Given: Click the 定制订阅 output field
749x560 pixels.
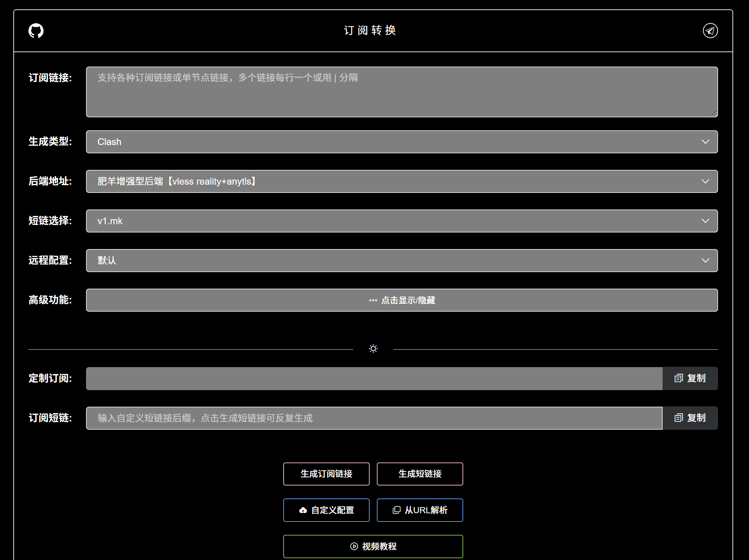Looking at the screenshot, I should 374,379.
